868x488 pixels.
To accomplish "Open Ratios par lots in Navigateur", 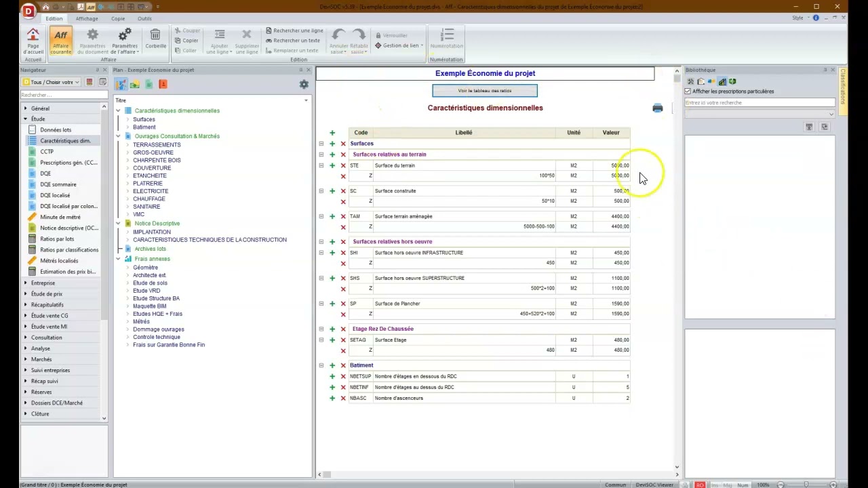I will coord(57,239).
